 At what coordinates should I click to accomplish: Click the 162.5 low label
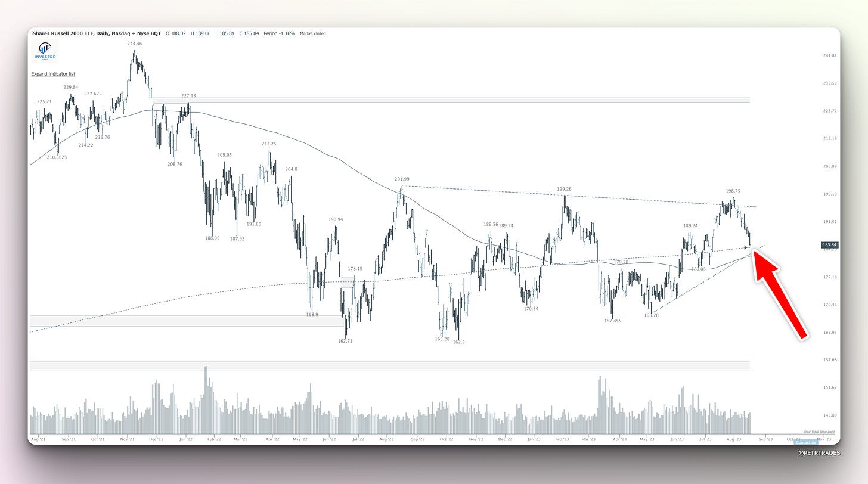(x=459, y=342)
